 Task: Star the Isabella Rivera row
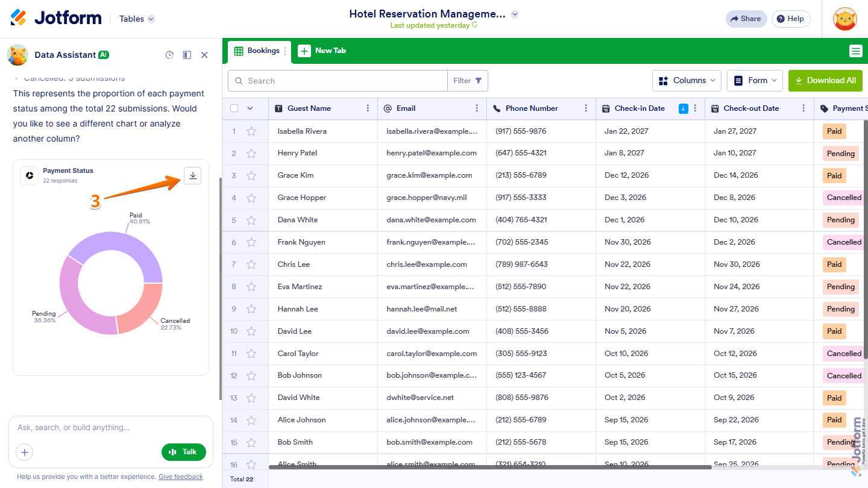click(x=251, y=131)
